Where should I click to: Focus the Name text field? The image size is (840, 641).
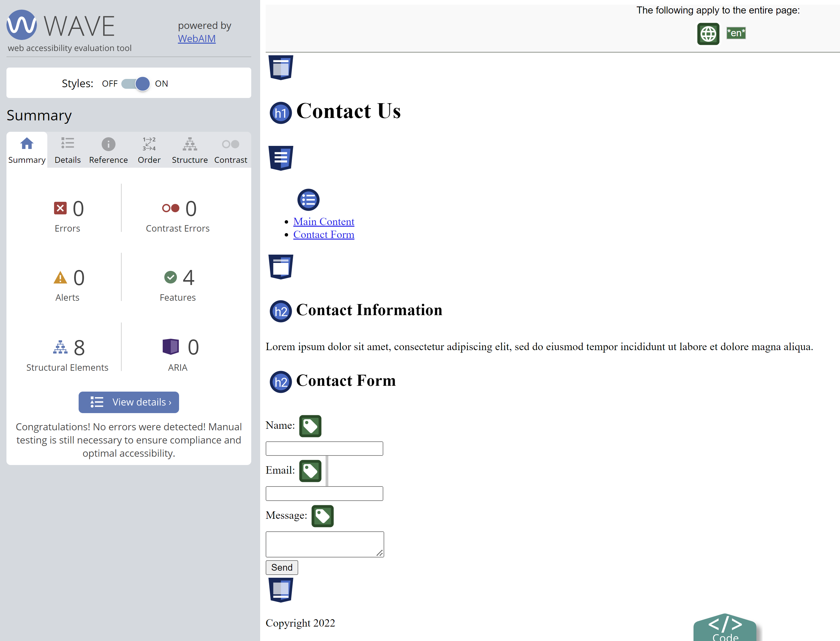(324, 448)
